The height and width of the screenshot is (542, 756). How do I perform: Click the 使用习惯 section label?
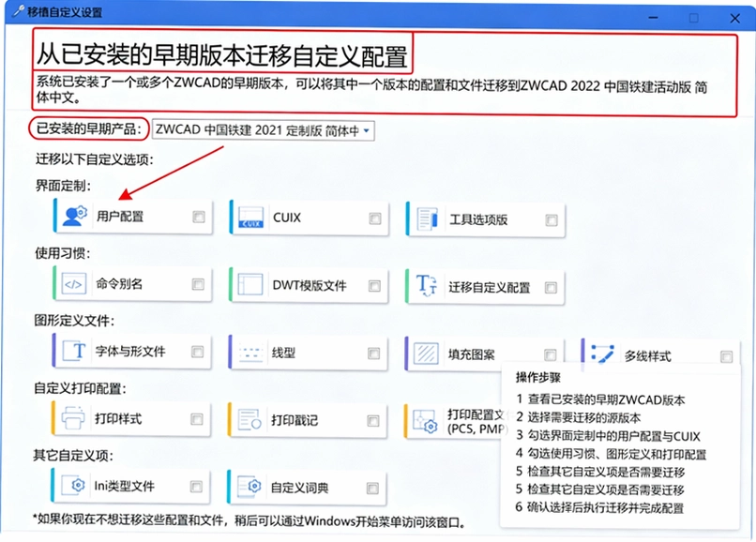62,252
